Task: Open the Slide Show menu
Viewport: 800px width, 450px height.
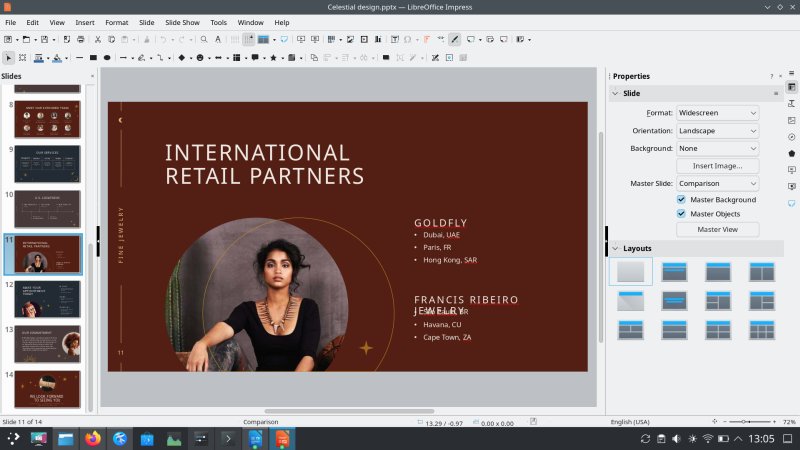Action: pyautogui.click(x=182, y=22)
